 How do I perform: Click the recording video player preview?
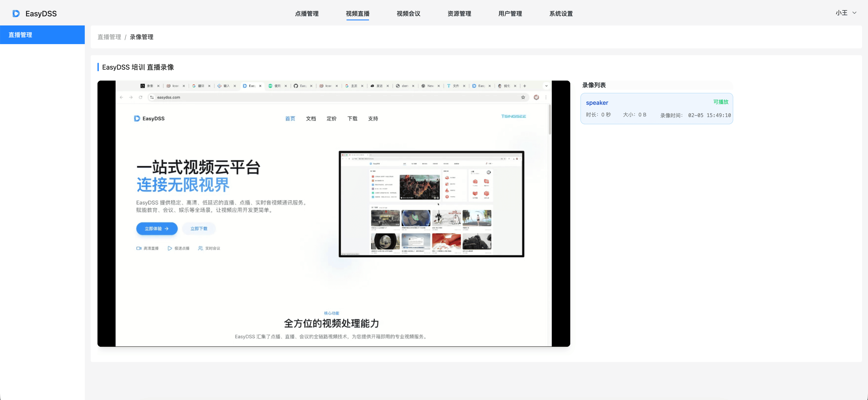(334, 214)
